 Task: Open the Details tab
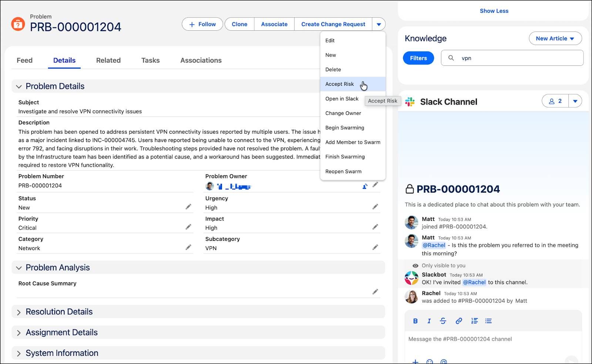tap(64, 60)
